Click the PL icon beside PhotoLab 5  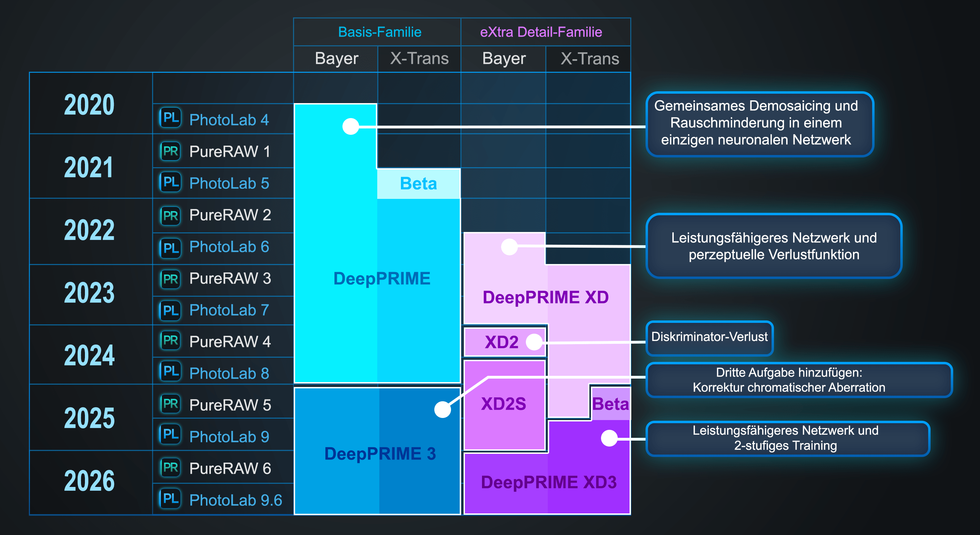[170, 183]
